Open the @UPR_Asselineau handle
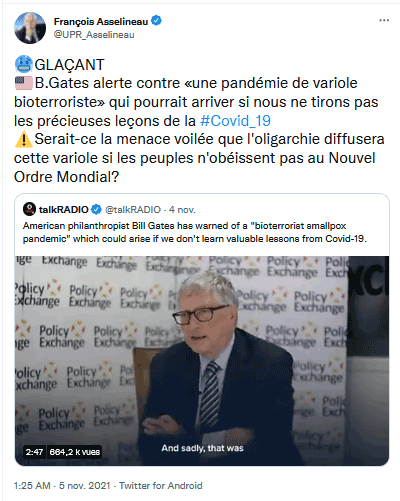 click(x=94, y=35)
